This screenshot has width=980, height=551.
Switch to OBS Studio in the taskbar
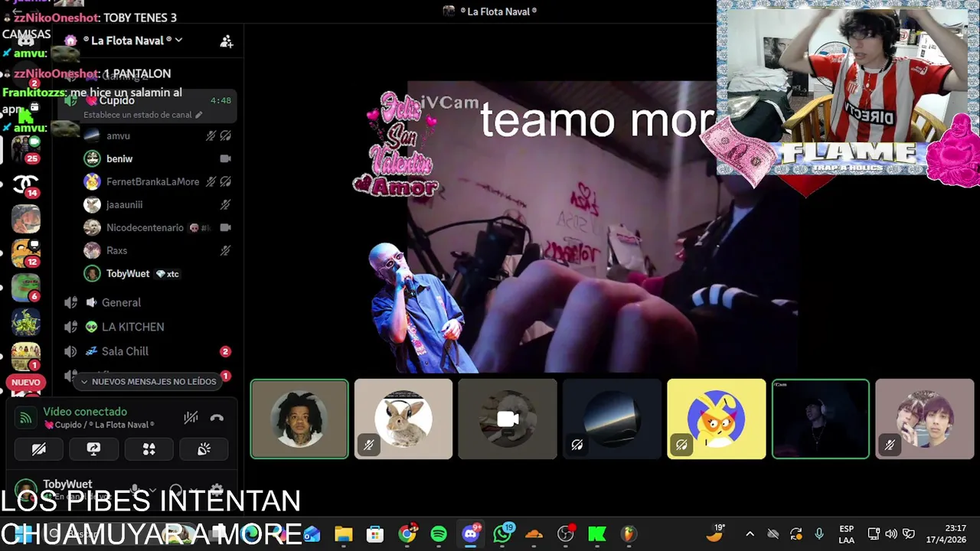point(566,534)
